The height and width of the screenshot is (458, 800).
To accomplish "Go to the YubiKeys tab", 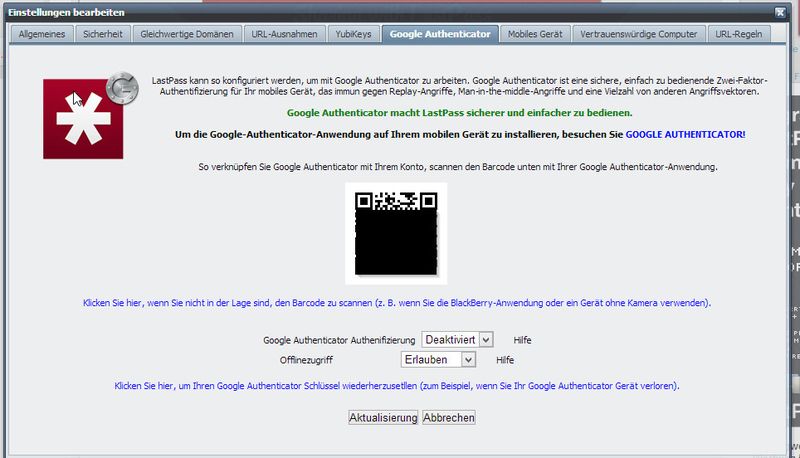I will (x=353, y=34).
